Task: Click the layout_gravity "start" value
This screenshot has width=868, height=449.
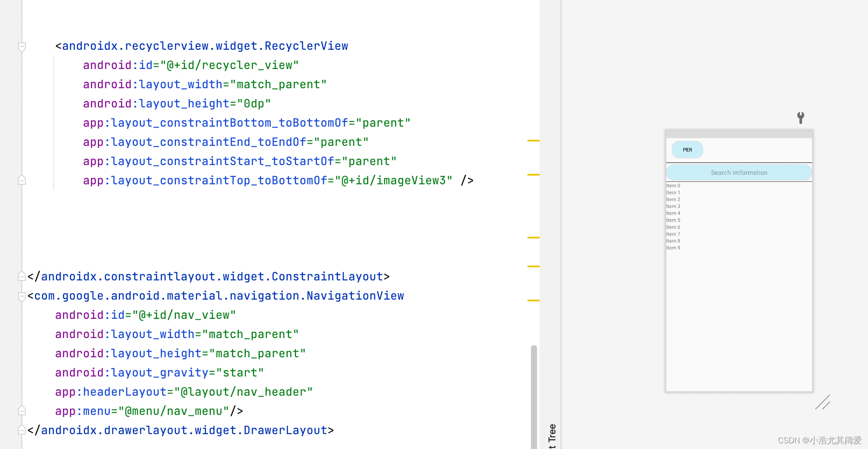Action: tap(240, 373)
